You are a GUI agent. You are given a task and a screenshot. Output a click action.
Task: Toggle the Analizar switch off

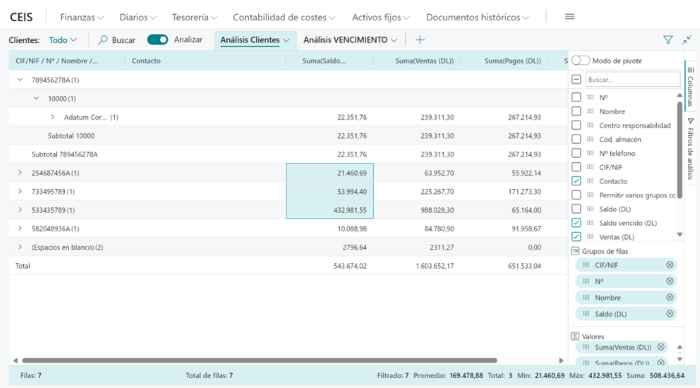tap(158, 40)
